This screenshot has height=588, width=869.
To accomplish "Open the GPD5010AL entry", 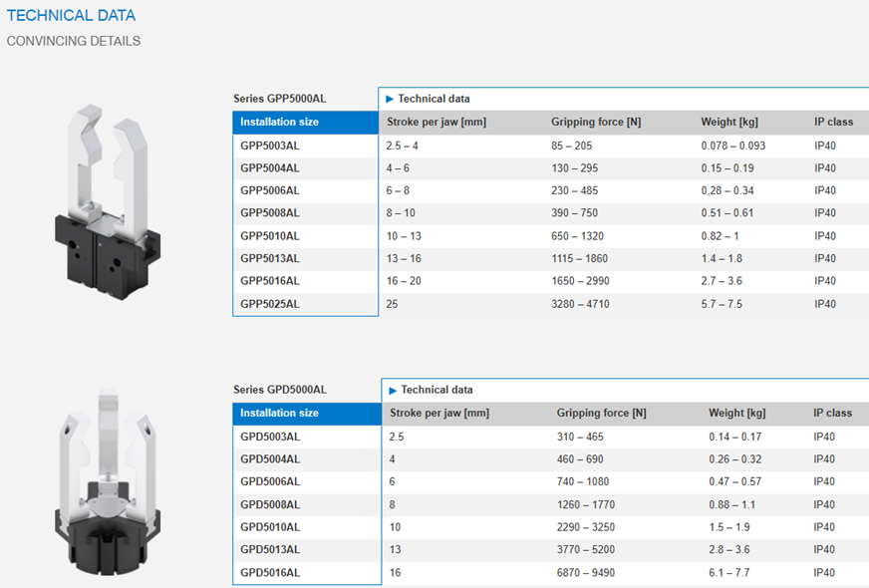I will tap(270, 526).
